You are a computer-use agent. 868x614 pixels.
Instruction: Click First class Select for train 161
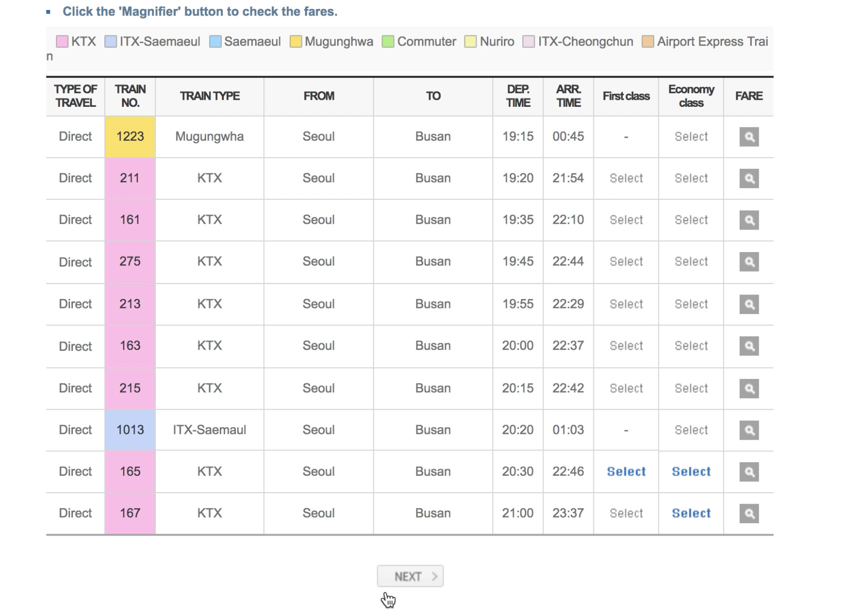pos(626,220)
